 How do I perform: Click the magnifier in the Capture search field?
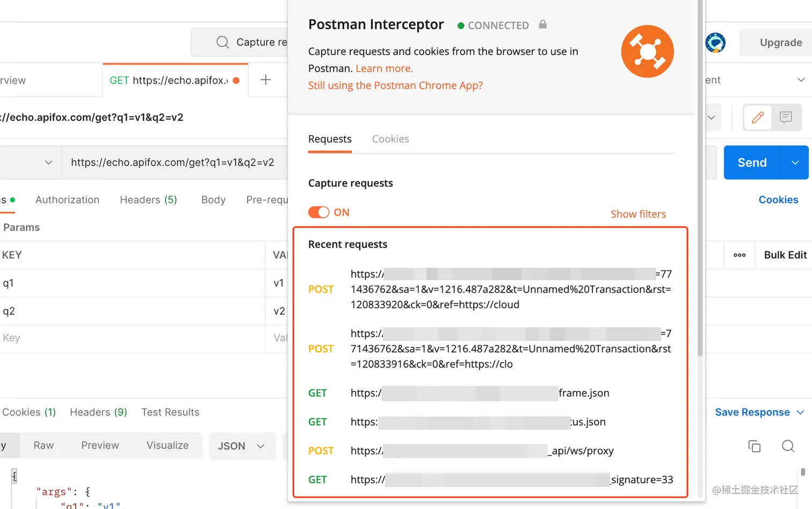(222, 42)
